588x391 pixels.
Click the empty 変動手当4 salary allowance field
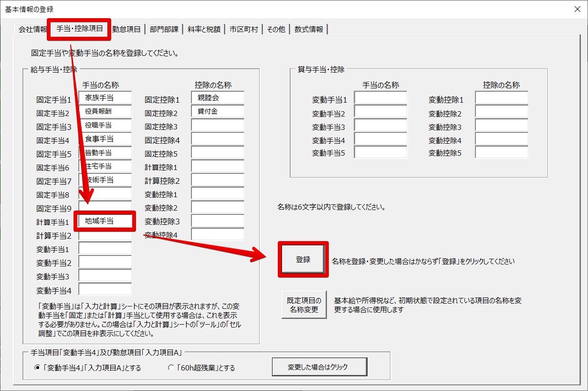point(105,289)
